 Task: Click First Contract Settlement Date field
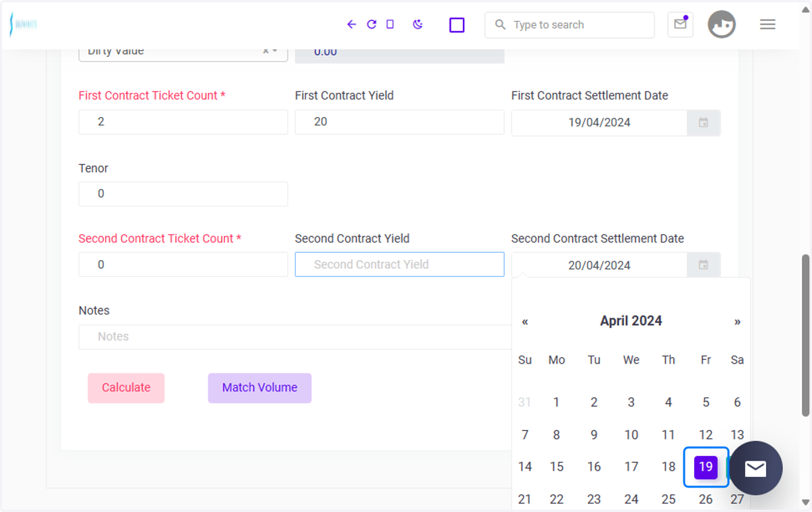(x=600, y=123)
